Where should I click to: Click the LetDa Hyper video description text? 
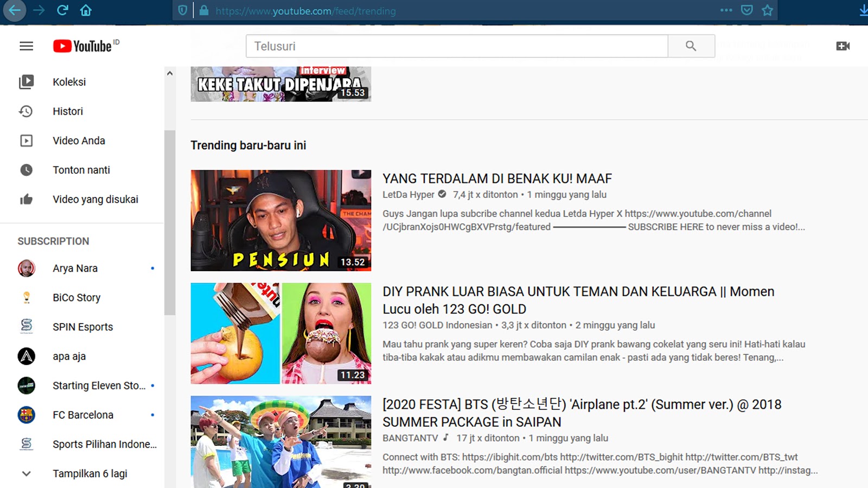pos(593,220)
